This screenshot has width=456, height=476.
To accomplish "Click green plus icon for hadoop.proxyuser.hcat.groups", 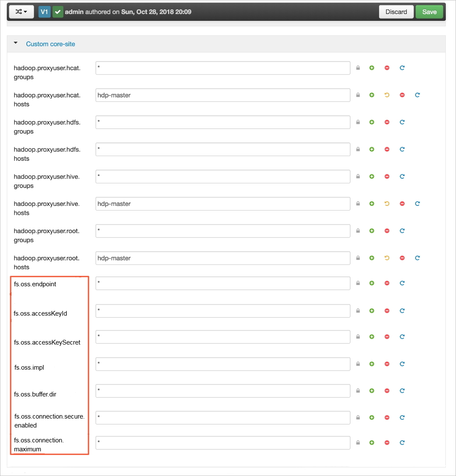I will pos(372,68).
